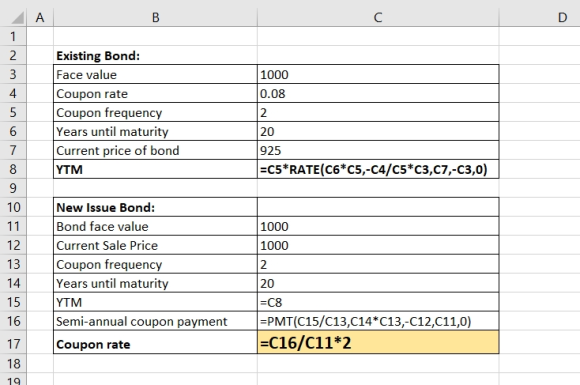Click the cell with coupon rate 0.08
Viewport: 580px width, 385px height.
click(378, 93)
